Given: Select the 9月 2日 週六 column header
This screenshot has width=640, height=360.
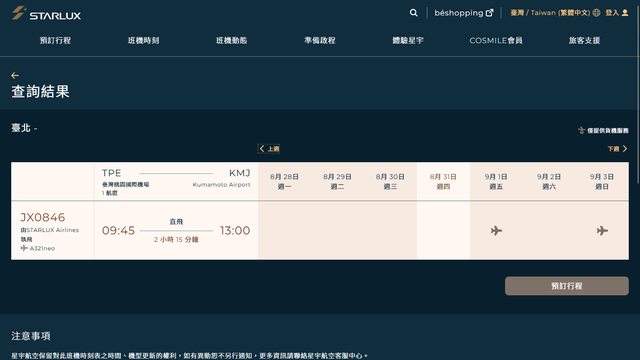Looking at the screenshot, I should pos(549,181).
